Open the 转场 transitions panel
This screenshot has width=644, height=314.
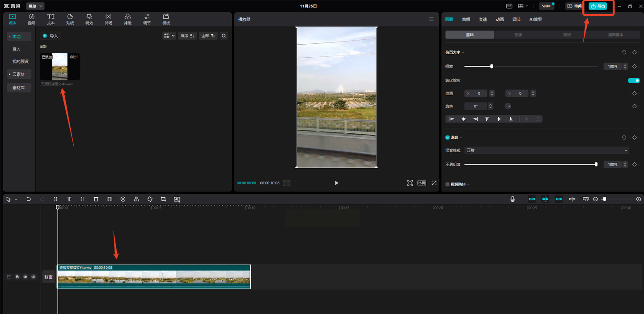tap(108, 19)
